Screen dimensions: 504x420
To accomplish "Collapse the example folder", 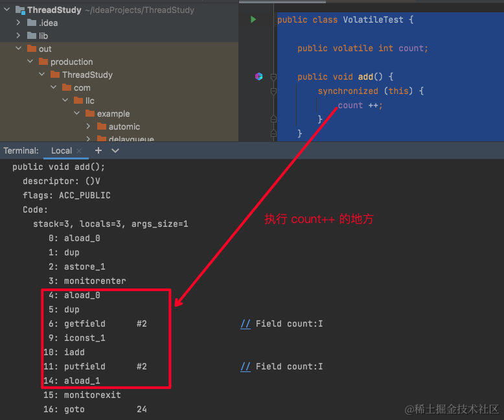I will coord(77,113).
